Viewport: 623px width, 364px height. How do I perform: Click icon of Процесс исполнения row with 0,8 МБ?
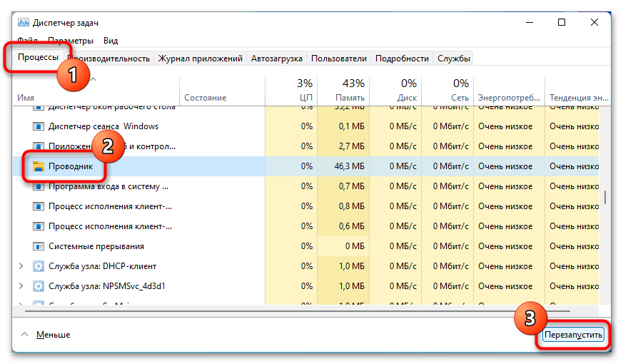click(x=38, y=207)
